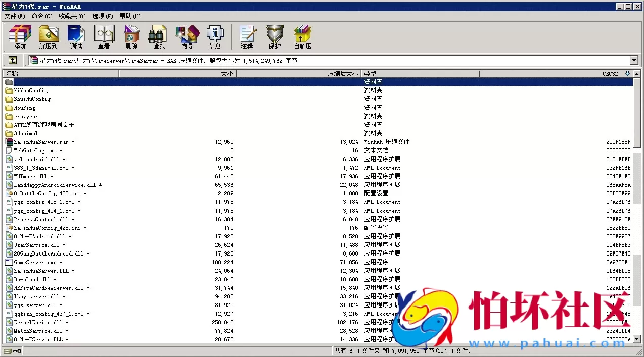Viewport: 644px width, 357px height.
Task: Click the 信息 (Info) toolbar icon
Action: click(x=215, y=36)
